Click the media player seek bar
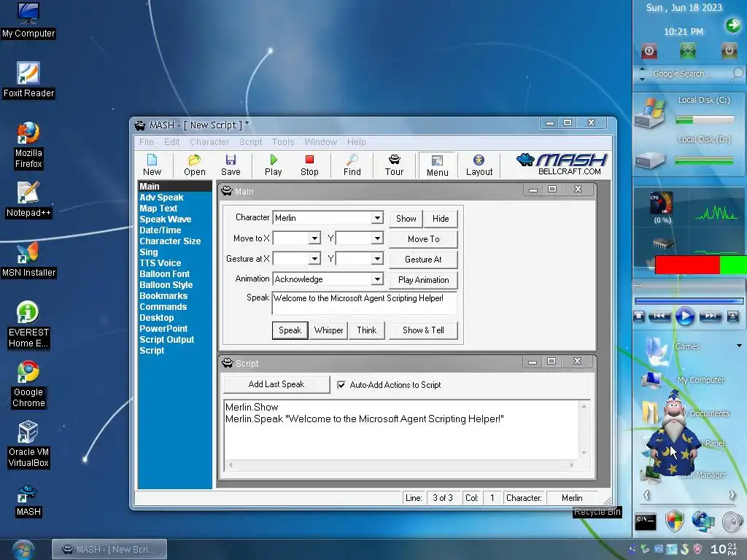747x560 pixels. pyautogui.click(x=689, y=301)
